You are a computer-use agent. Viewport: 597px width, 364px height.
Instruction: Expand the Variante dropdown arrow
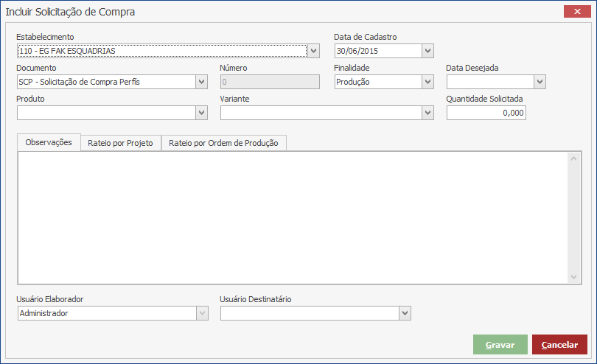(x=427, y=113)
